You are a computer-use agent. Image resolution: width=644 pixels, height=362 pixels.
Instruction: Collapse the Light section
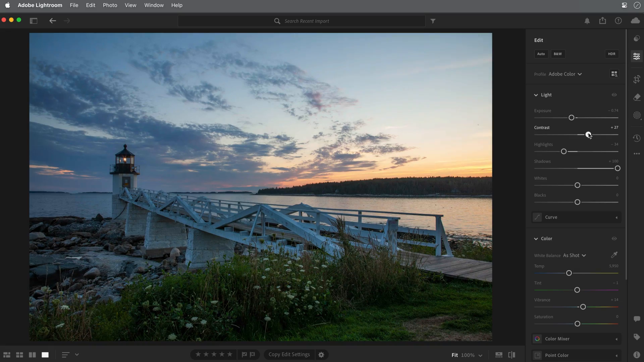(x=536, y=95)
